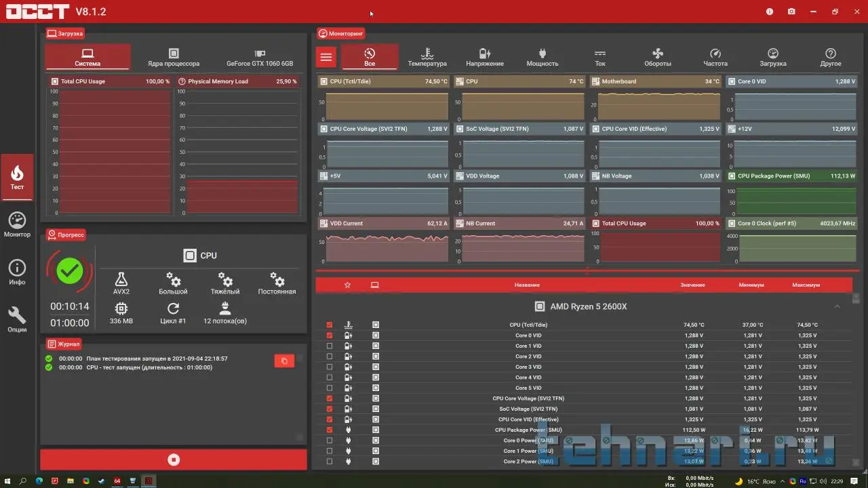Click the Постоянная load type gears icon

click(x=277, y=279)
